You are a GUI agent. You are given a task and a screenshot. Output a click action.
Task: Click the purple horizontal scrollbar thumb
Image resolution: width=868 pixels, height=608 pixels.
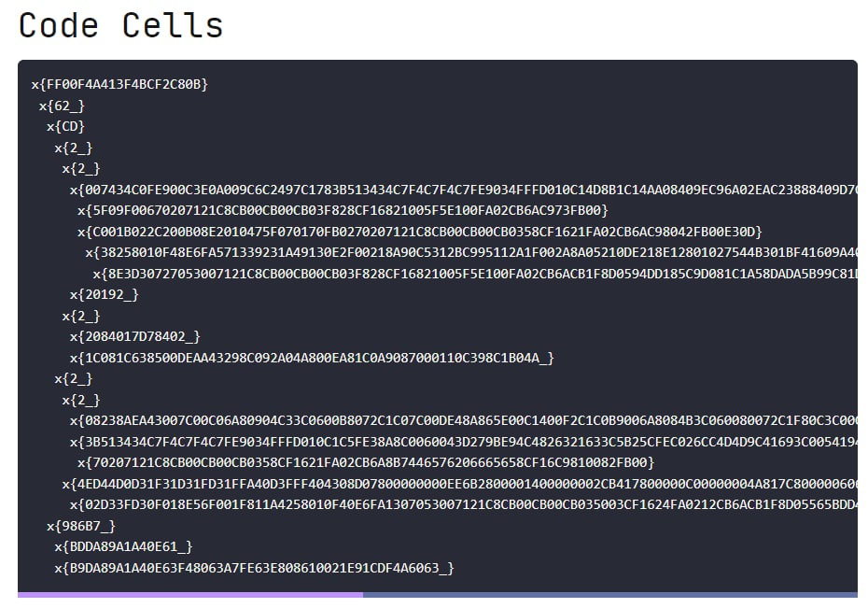(x=190, y=595)
